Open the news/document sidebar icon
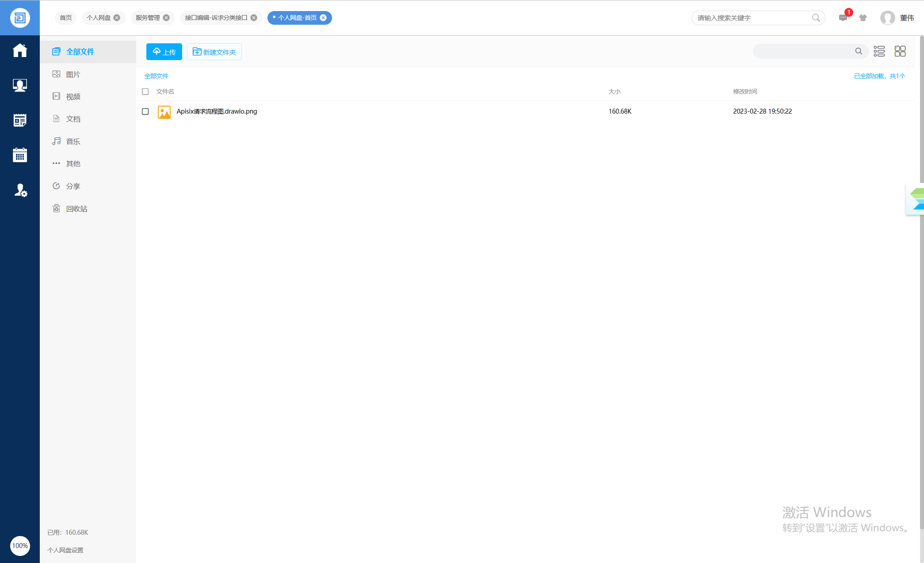This screenshot has height=563, width=924. (20, 120)
